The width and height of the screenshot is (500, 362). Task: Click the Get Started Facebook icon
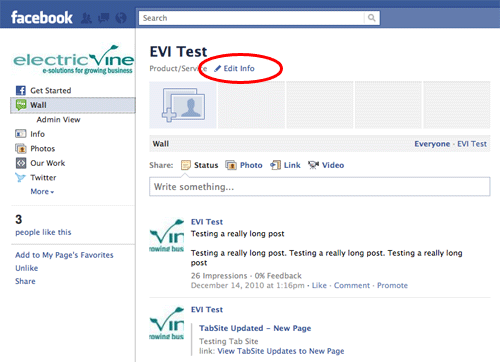[21, 90]
